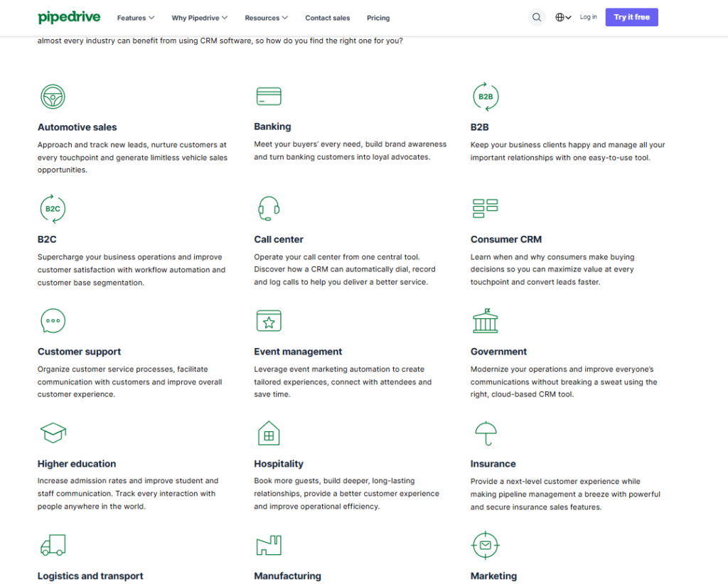Click the truck Logistics and transport icon

pos(53,545)
